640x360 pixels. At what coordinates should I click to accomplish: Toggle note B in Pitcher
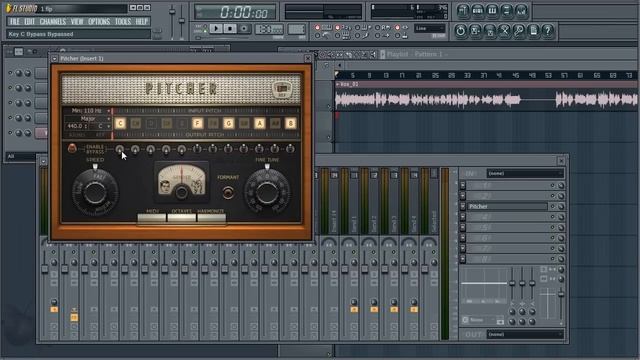(x=291, y=123)
